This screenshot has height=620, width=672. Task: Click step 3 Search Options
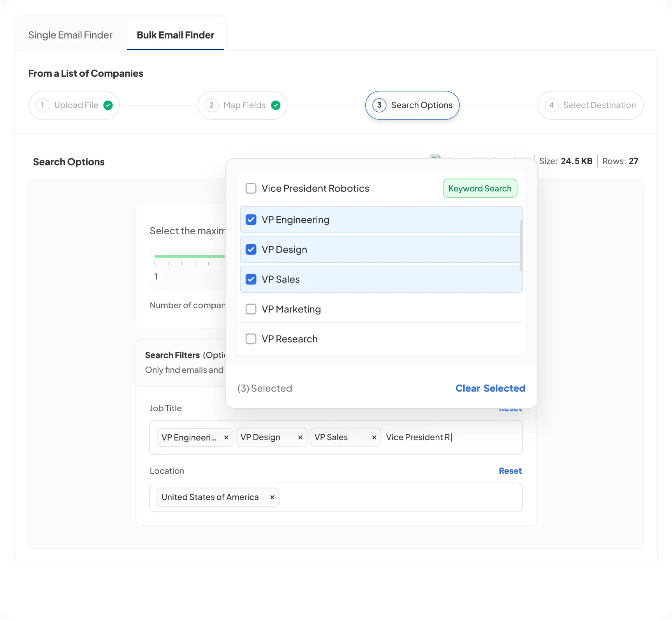[x=412, y=105]
